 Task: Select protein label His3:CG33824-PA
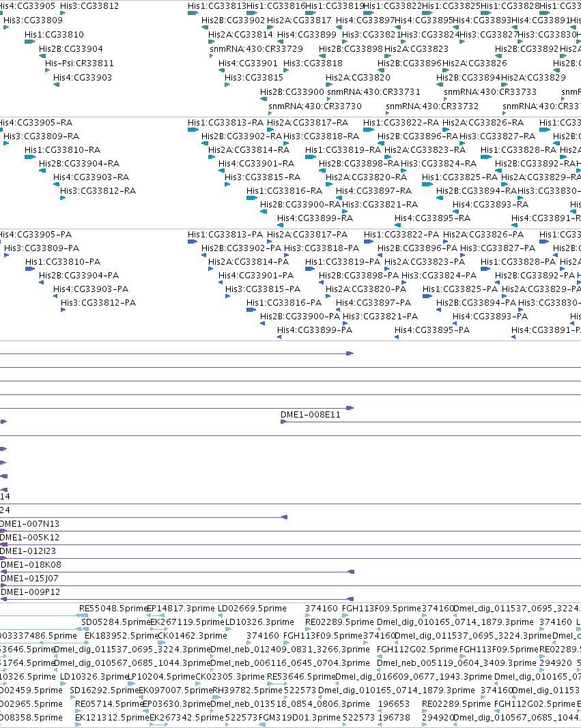click(x=440, y=276)
